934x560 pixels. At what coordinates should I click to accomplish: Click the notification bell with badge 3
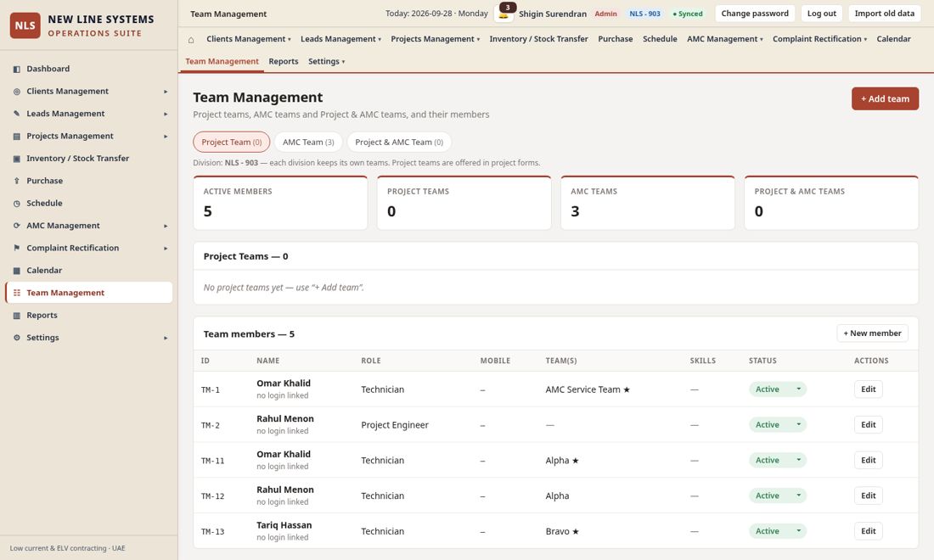(504, 14)
